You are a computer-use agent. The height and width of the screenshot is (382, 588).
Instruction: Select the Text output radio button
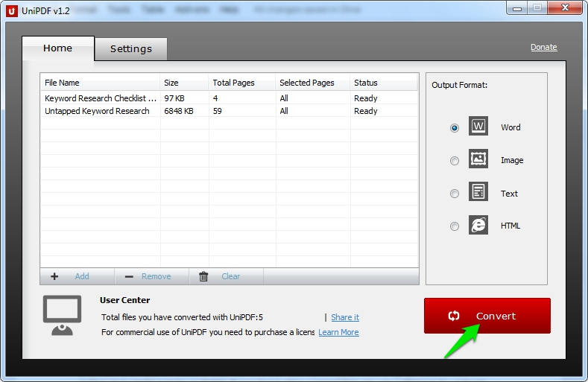pyautogui.click(x=454, y=194)
